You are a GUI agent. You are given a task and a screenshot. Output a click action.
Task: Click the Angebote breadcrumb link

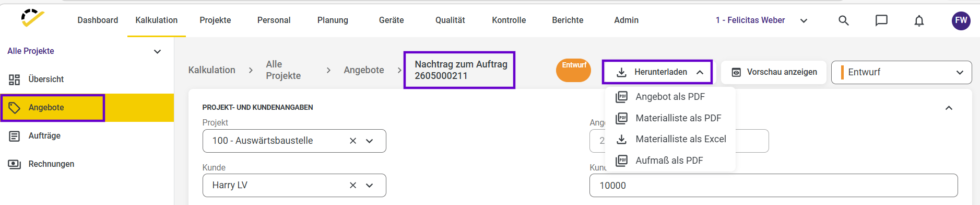(364, 70)
